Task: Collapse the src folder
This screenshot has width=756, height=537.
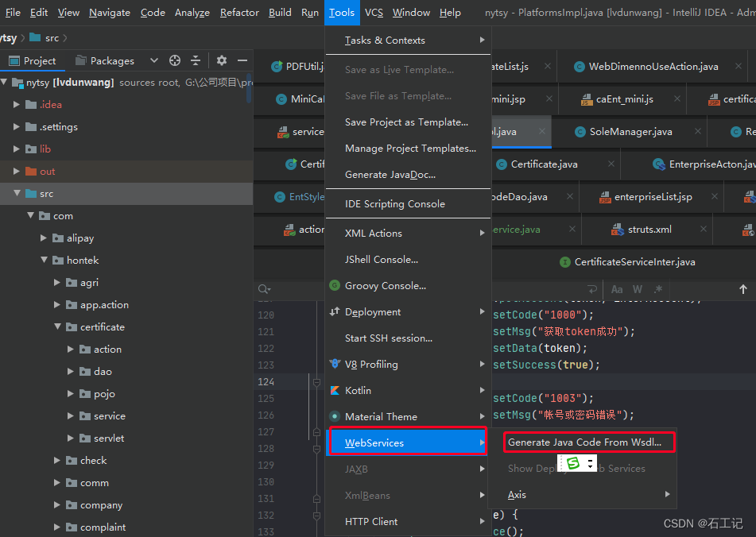Action: click(17, 193)
